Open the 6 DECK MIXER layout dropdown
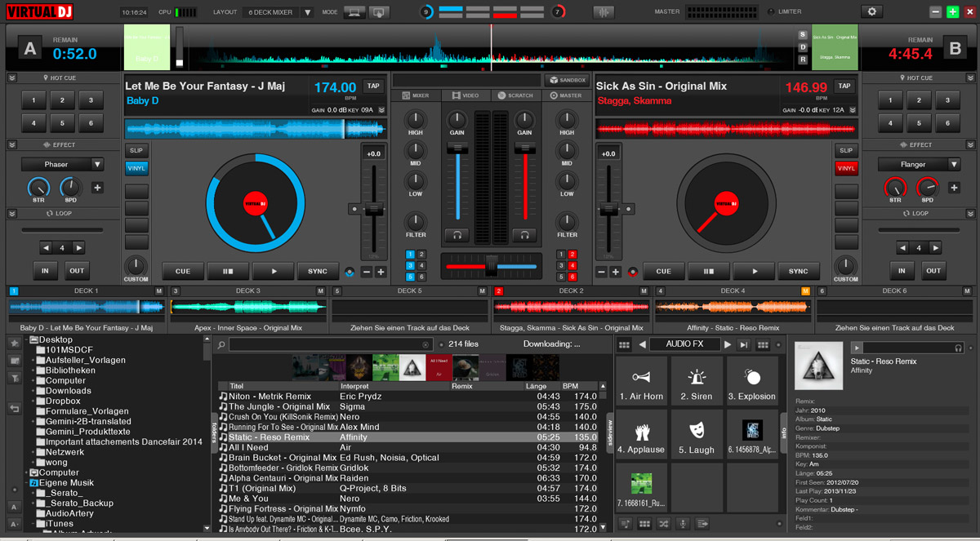 click(272, 11)
